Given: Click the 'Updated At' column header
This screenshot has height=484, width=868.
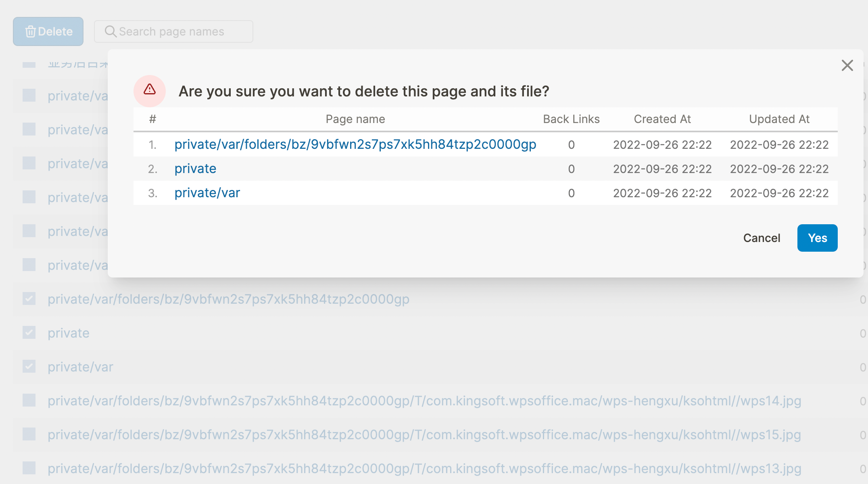Looking at the screenshot, I should point(779,119).
